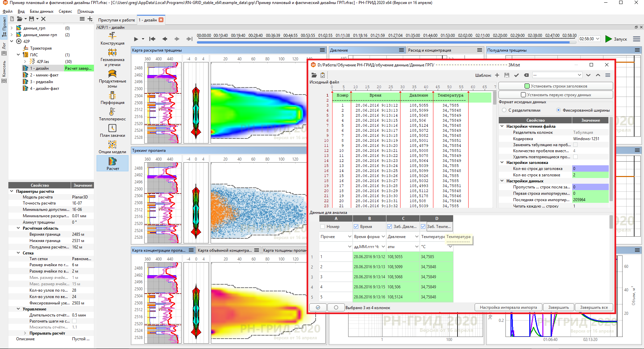Open import dialog hamburger menu

point(608,75)
